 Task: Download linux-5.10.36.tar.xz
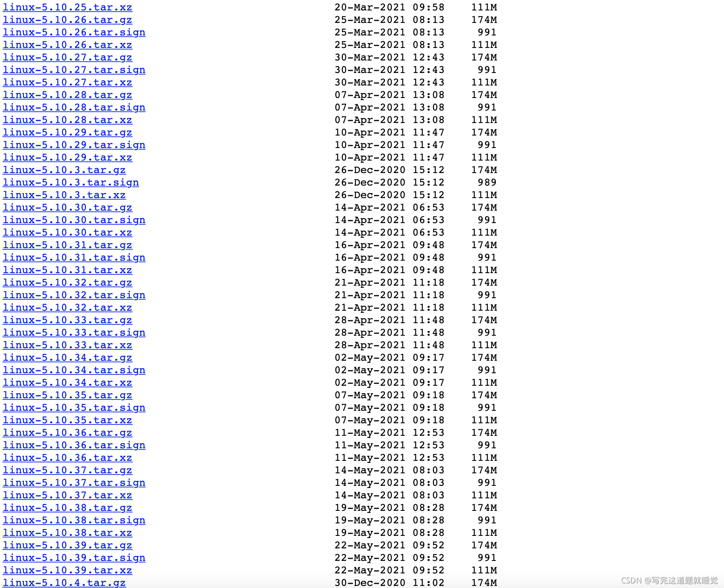pos(68,458)
